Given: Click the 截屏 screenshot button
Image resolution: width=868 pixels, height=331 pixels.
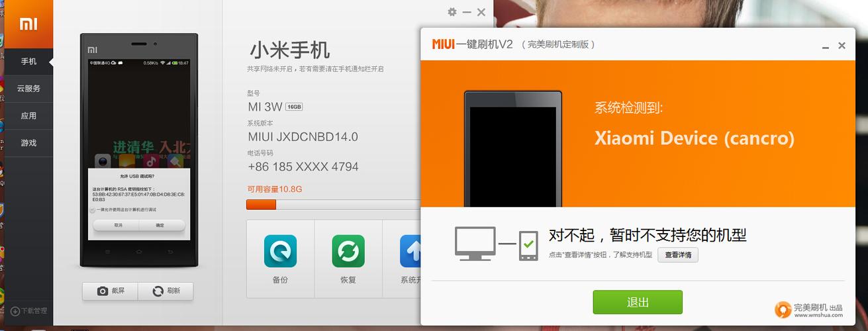Looking at the screenshot, I should pyautogui.click(x=109, y=291).
